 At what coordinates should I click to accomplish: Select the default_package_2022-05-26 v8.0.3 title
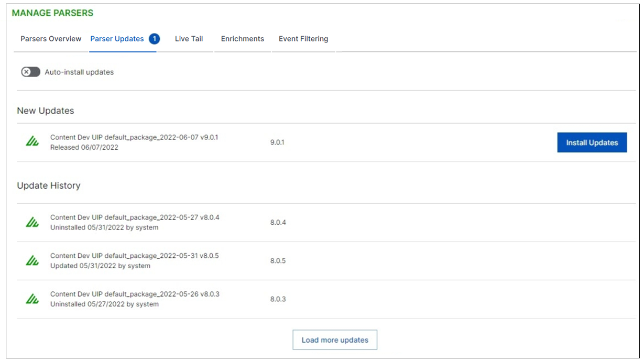(135, 294)
